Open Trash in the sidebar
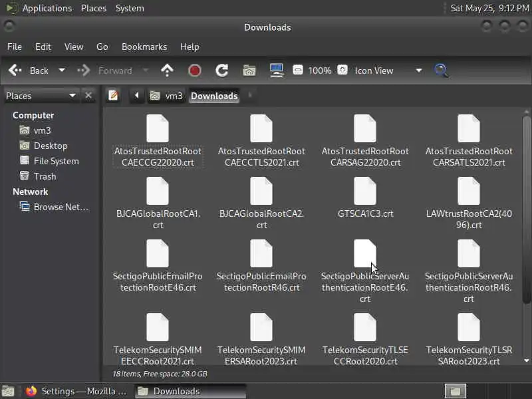The height and width of the screenshot is (399, 532). click(38, 176)
